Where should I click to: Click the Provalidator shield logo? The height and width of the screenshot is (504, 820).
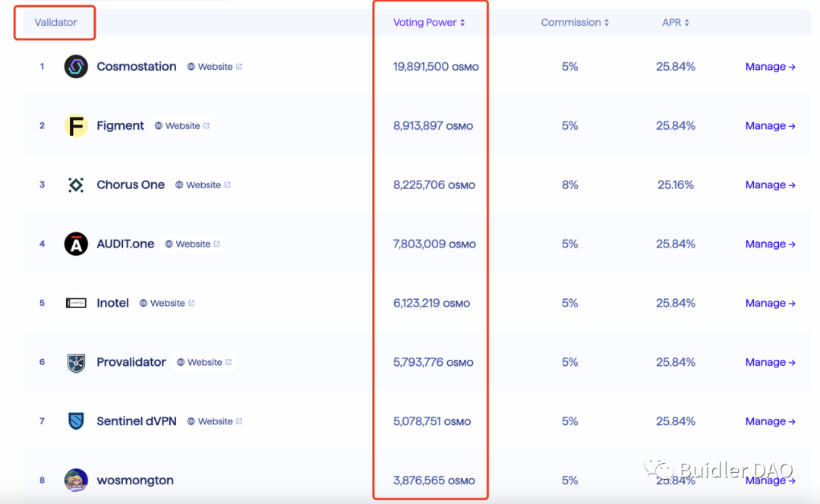coord(76,362)
